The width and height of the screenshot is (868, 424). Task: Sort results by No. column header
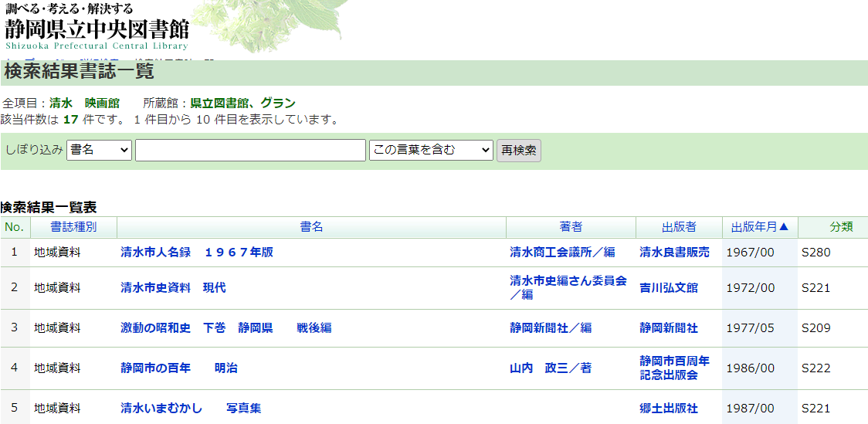pyautogui.click(x=15, y=227)
